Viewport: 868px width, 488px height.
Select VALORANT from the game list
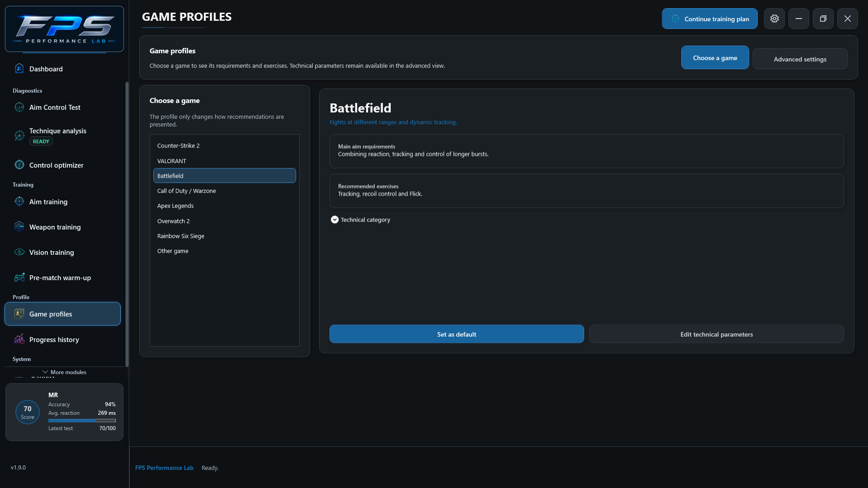tap(224, 161)
